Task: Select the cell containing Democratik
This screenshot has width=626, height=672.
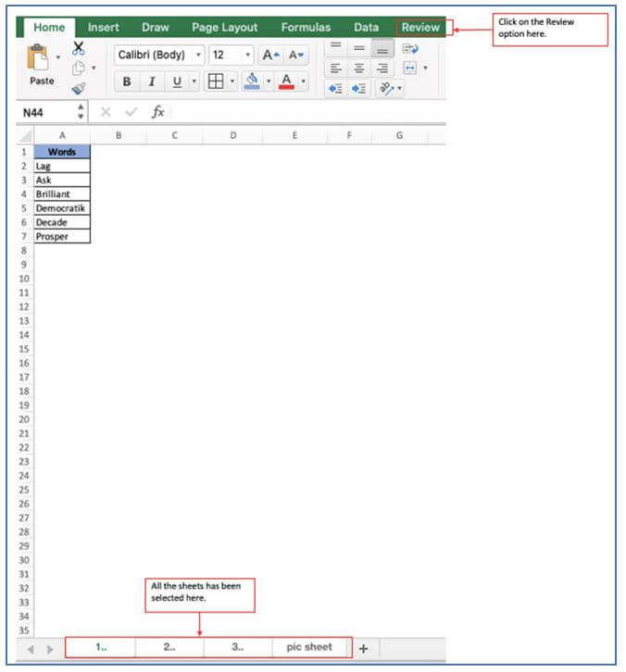Action: pyautogui.click(x=62, y=208)
